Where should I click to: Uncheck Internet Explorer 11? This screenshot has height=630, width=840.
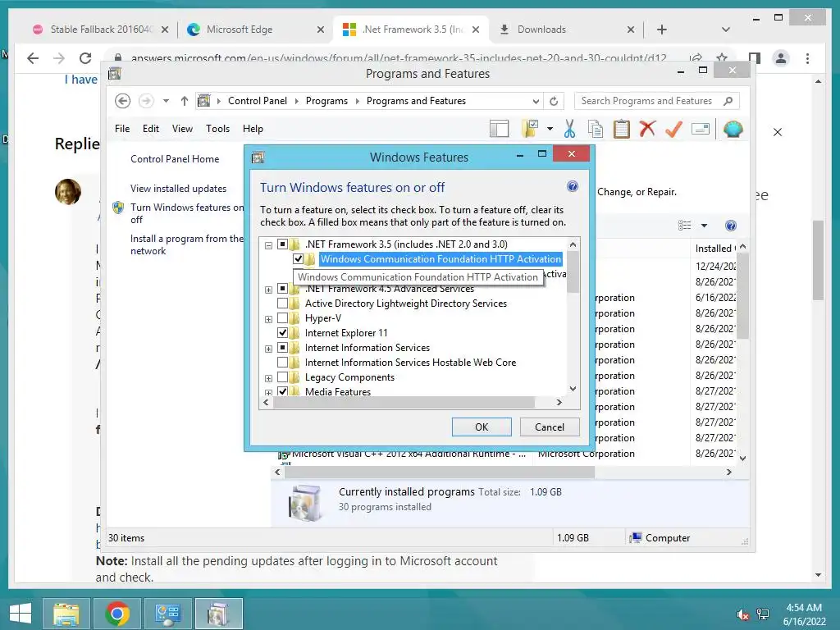(282, 333)
